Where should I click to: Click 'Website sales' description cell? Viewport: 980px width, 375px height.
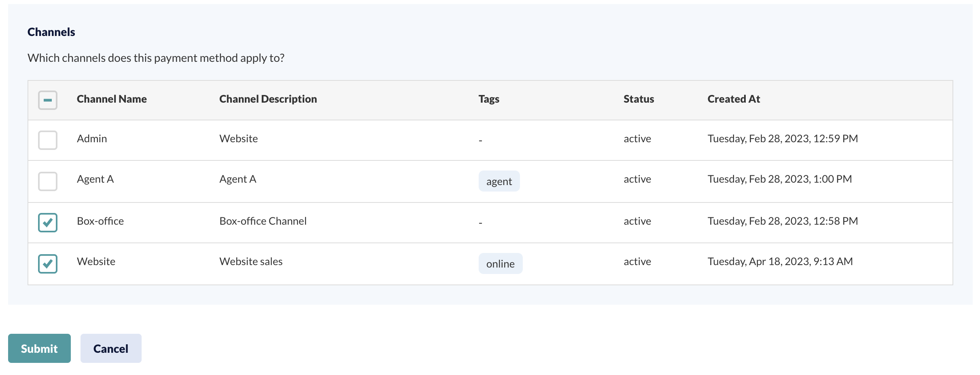click(251, 261)
